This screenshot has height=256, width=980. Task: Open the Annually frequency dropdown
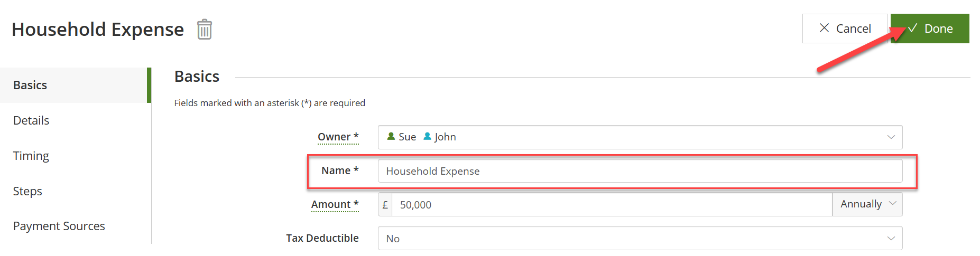pos(867,204)
